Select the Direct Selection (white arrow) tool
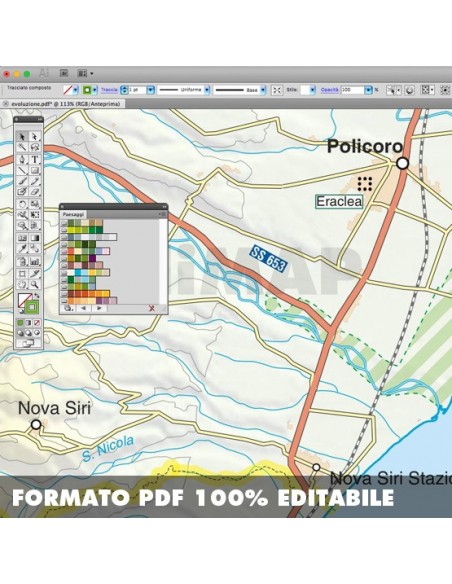 pyautogui.click(x=35, y=137)
